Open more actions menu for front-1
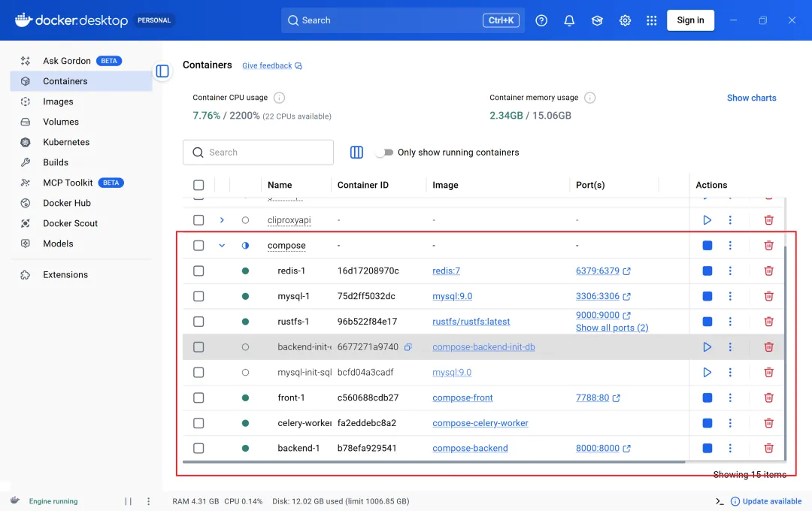812x511 pixels. pyautogui.click(x=730, y=398)
